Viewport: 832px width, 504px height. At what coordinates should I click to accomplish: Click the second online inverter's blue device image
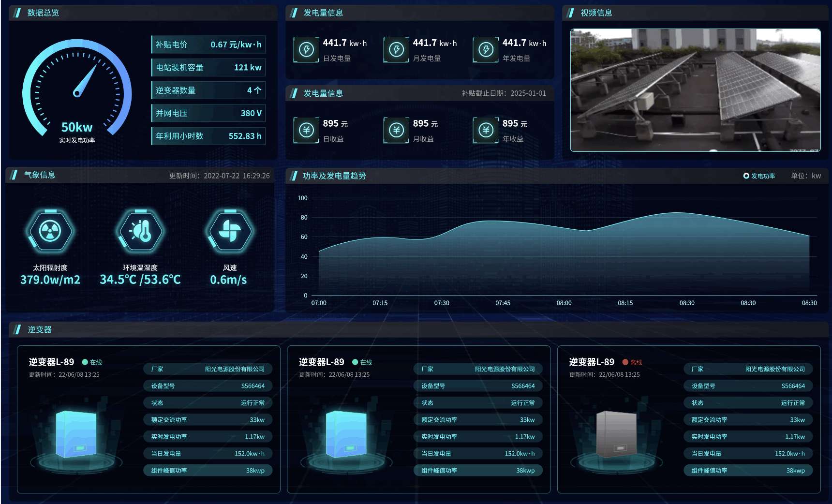point(346,434)
